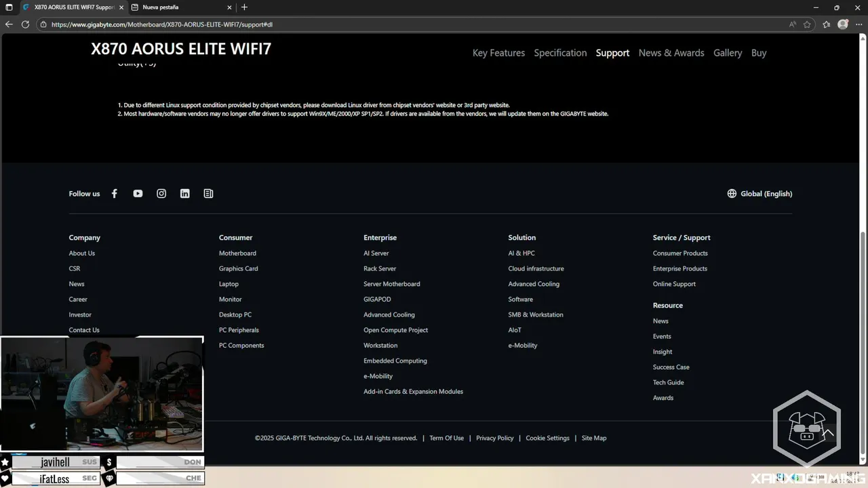Viewport: 868px width, 488px height.
Task: Open the Embedded Computing link
Action: [395, 361]
